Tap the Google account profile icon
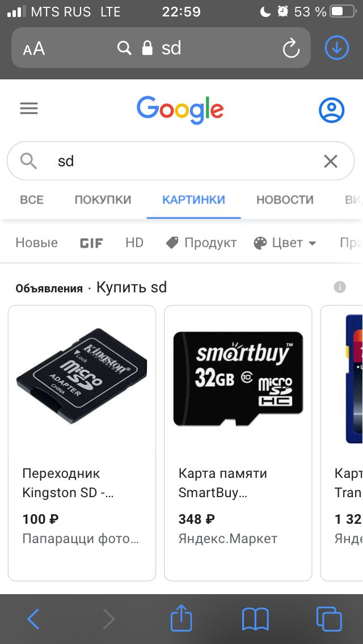363x644 pixels. point(331,109)
